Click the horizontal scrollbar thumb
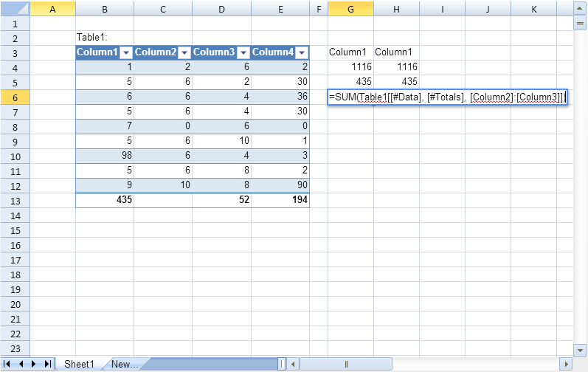The image size is (588, 372). point(346,364)
